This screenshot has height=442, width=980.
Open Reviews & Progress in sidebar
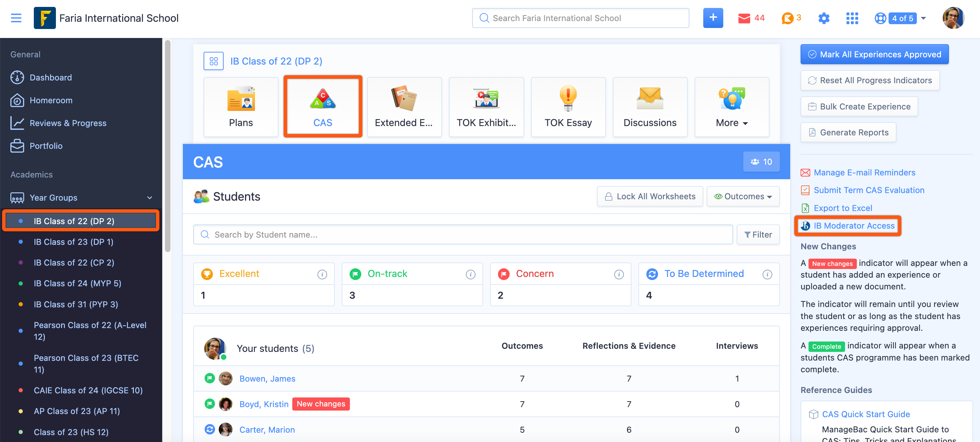coord(68,123)
